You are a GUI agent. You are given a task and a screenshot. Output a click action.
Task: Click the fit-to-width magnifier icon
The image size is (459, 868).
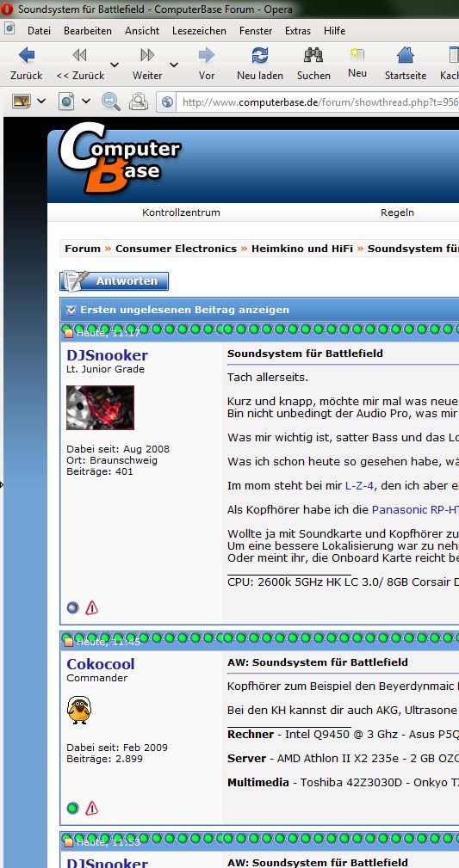[111, 102]
